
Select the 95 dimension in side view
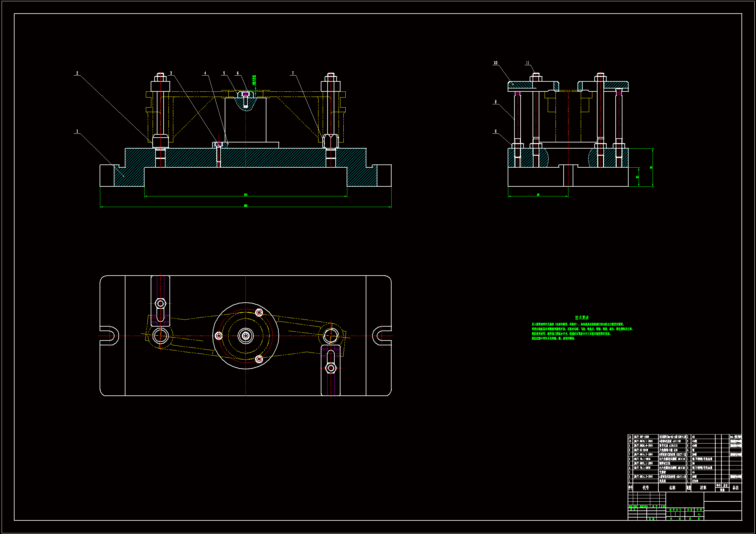point(538,195)
